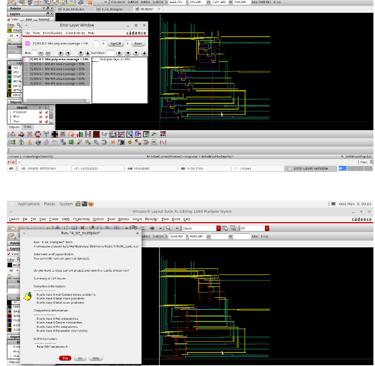Screen dimensions: 375x366
Task: Click red M-shaped icon ending second toolbar row
Action: 163,142
